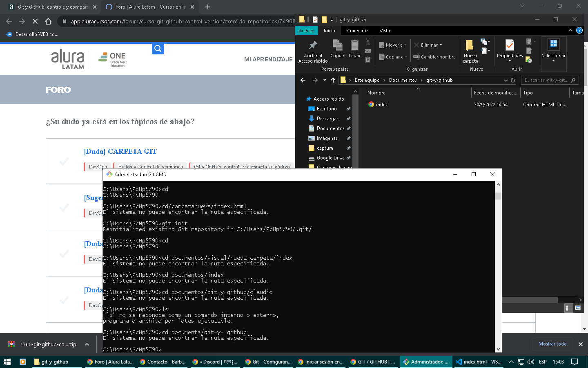Click the Propiedades checkmark icon

510,45
